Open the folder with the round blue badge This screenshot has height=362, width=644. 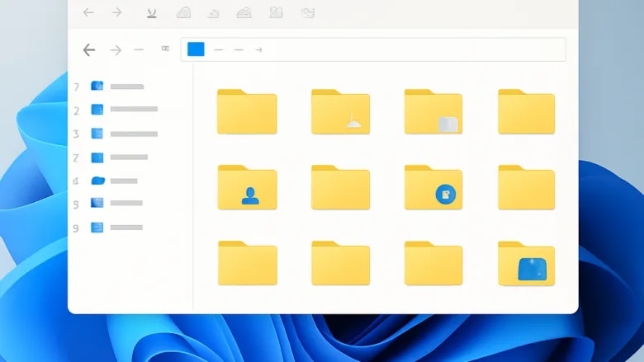click(x=433, y=187)
